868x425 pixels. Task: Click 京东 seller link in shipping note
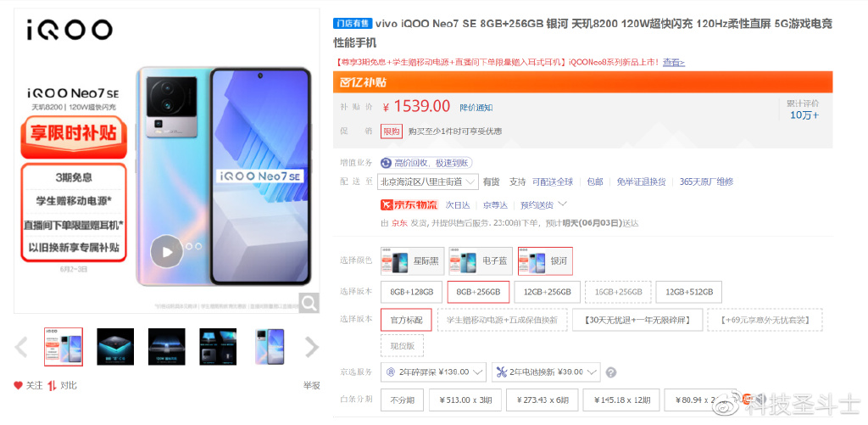[399, 223]
